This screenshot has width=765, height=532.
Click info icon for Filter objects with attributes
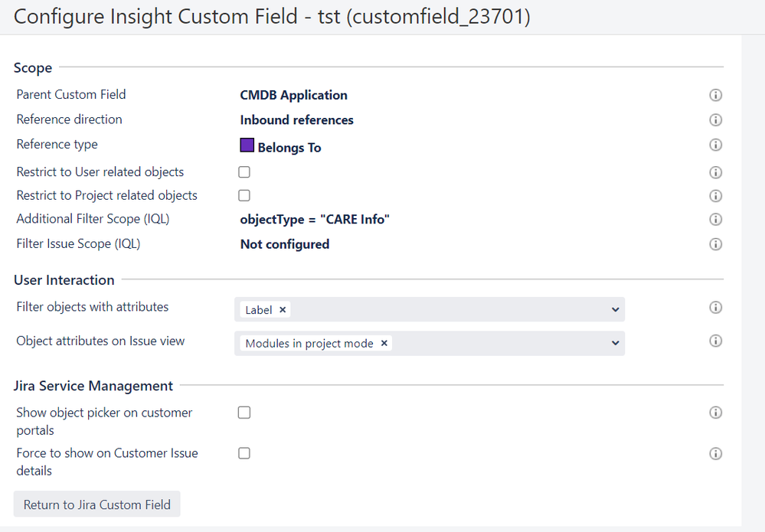[716, 308]
